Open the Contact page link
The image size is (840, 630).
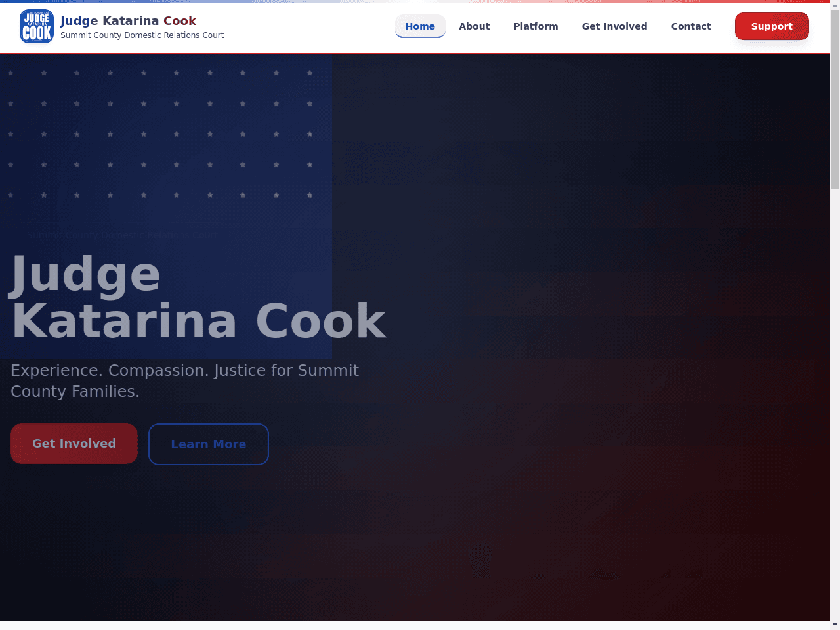coord(691,26)
